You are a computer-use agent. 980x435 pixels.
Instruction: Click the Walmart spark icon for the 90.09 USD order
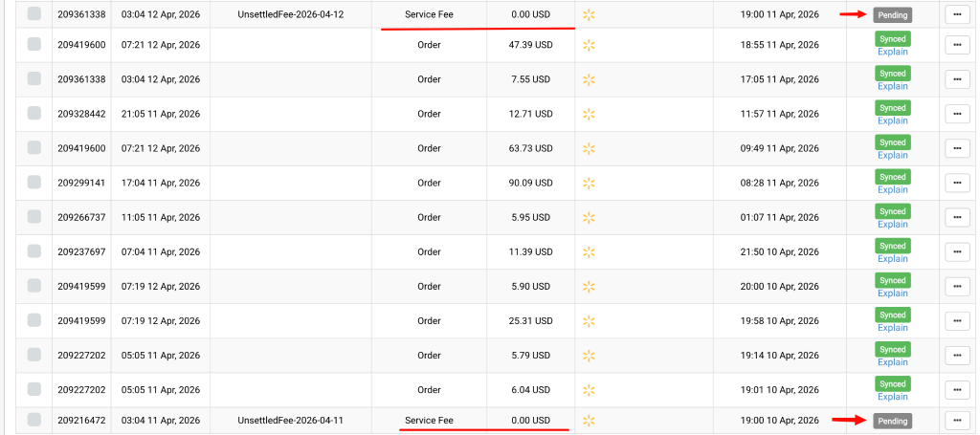[590, 183]
